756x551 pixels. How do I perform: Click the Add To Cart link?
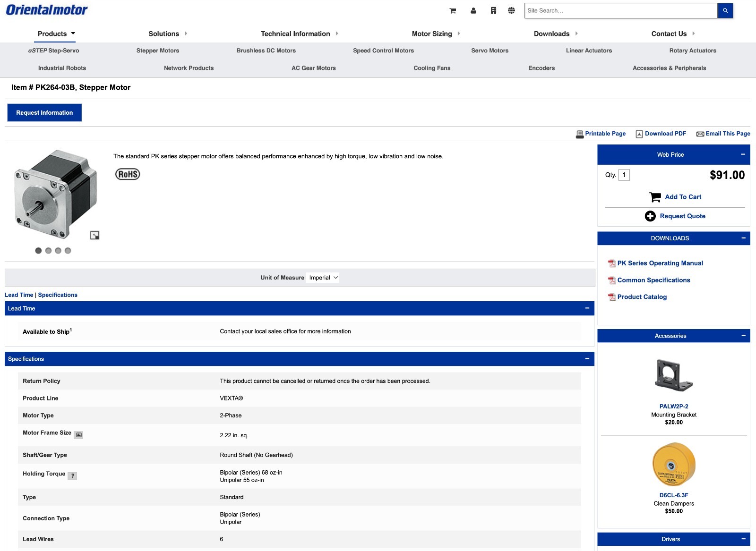pyautogui.click(x=683, y=197)
